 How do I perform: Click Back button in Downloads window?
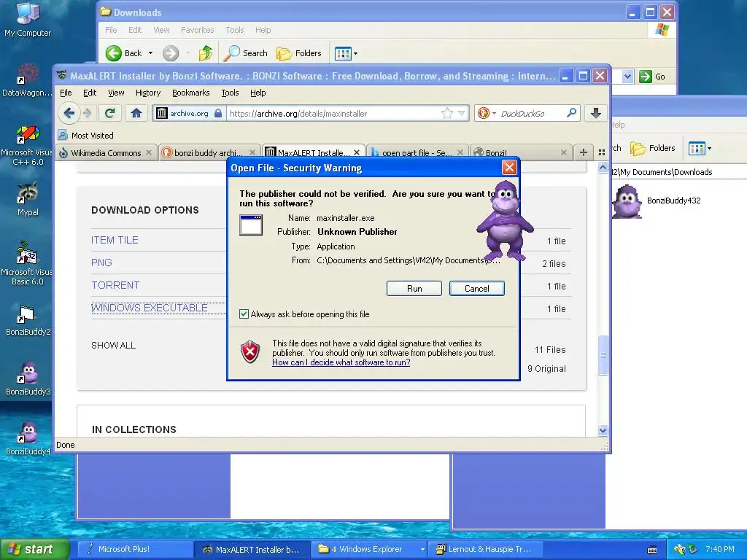[123, 52]
